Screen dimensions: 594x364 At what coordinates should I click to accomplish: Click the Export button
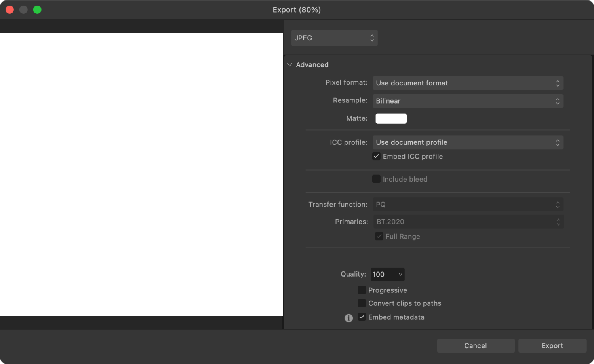pos(552,345)
